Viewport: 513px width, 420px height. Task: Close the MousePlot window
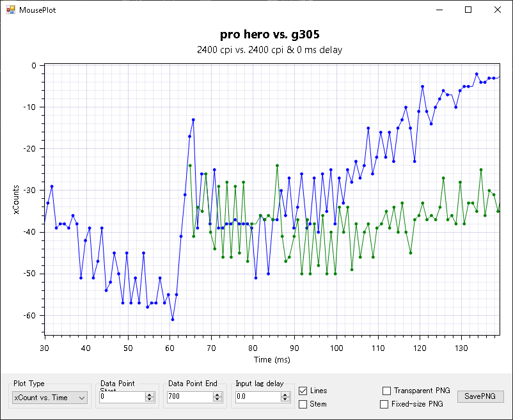497,10
